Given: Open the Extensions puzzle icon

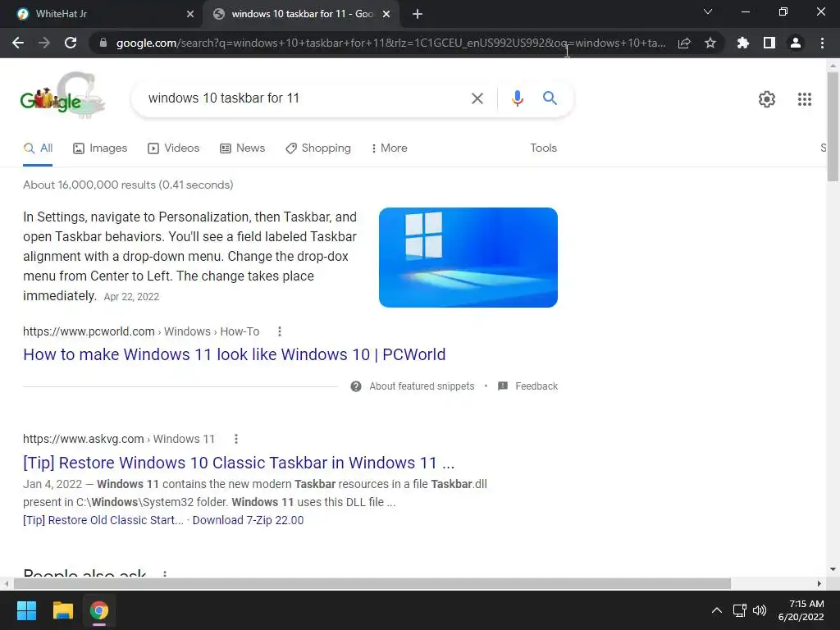Looking at the screenshot, I should coord(743,43).
